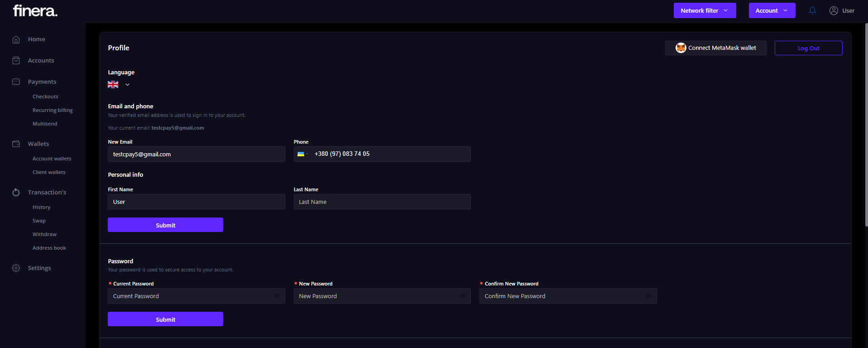This screenshot has height=348, width=868.
Task: Click the Transaction's clock icon
Action: coord(16,193)
